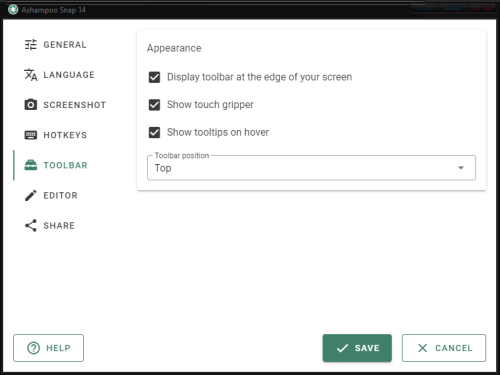Screen dimensions: 500x375
Task: Save the settings with Save button
Action: click(x=357, y=348)
